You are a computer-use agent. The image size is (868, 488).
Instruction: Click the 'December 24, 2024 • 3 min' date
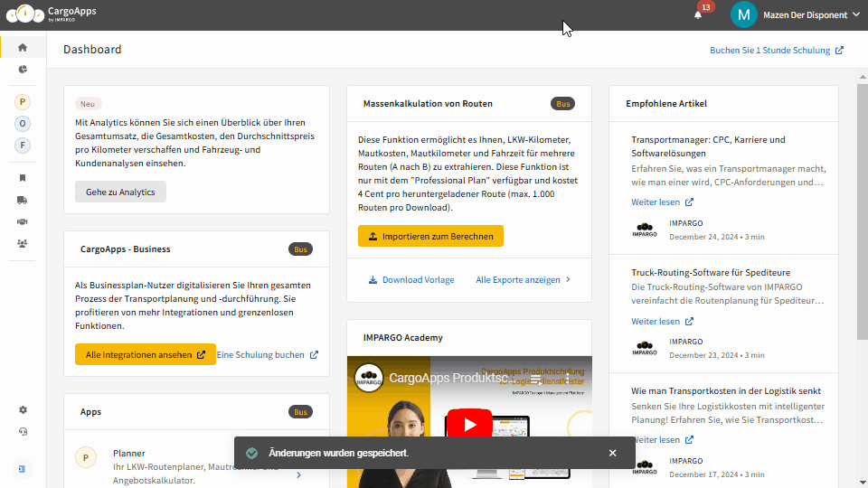(717, 237)
